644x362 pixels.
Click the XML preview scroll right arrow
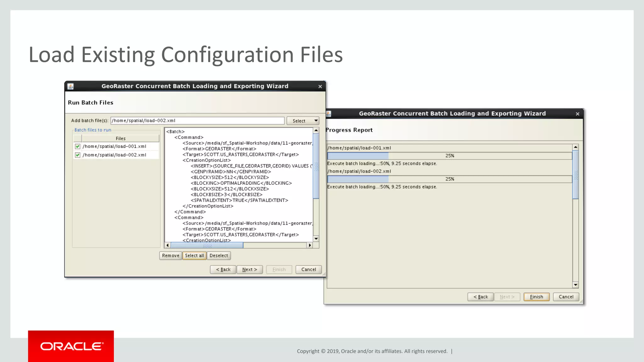coord(310,245)
